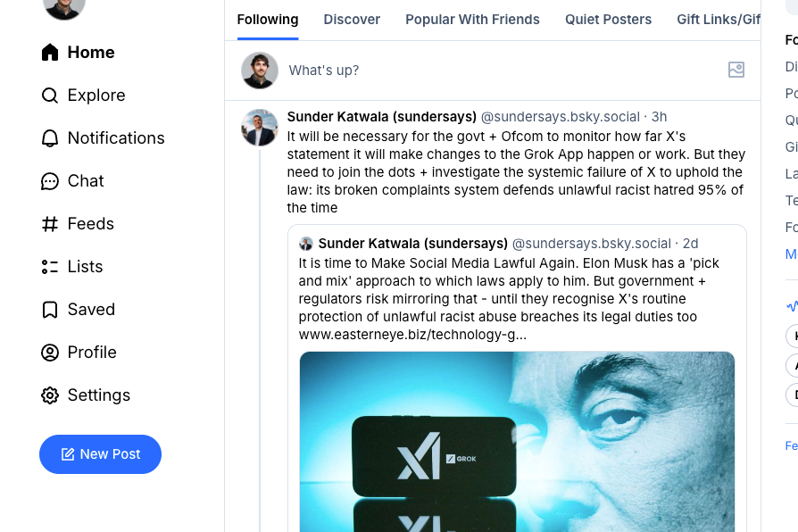This screenshot has height=532, width=798.
Task: Open the Lists icon
Action: click(50, 267)
